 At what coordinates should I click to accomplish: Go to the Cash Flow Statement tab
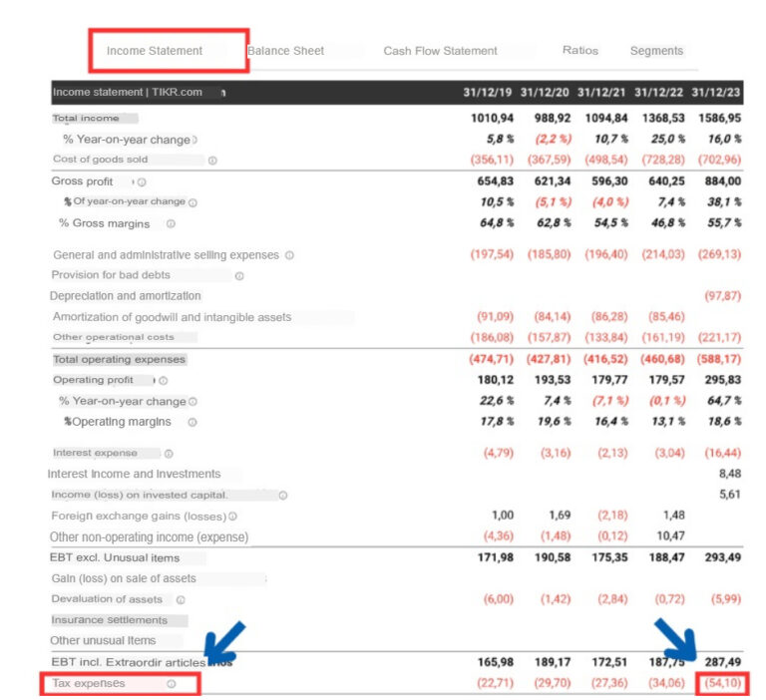[440, 51]
